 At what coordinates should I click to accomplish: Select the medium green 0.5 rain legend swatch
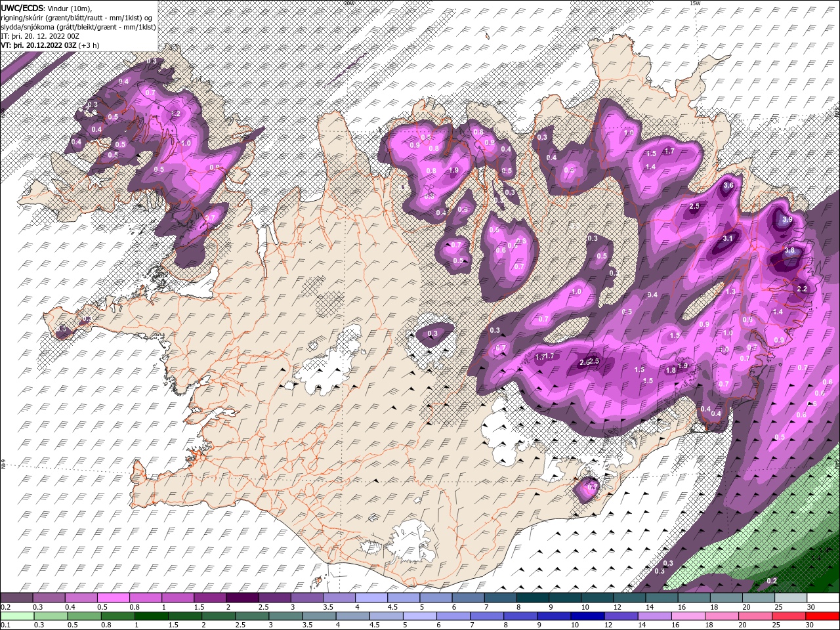point(84,616)
